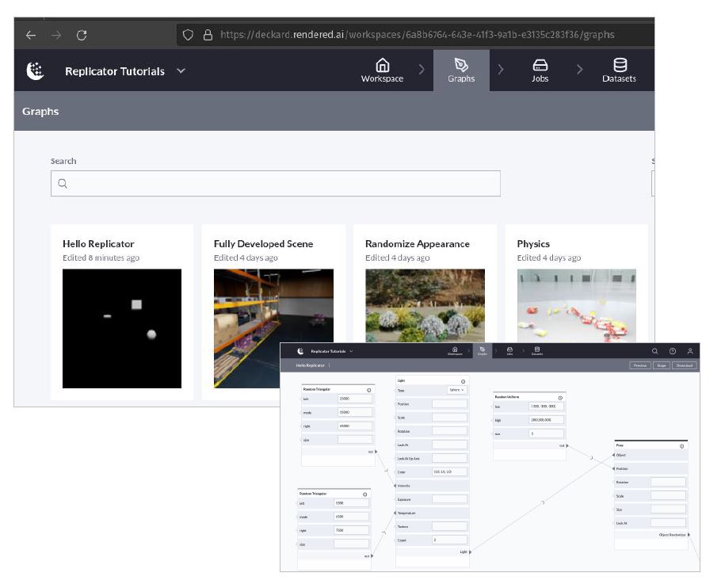
Task: Click the left field of the upper Random Triangular node
Action: 355,399
